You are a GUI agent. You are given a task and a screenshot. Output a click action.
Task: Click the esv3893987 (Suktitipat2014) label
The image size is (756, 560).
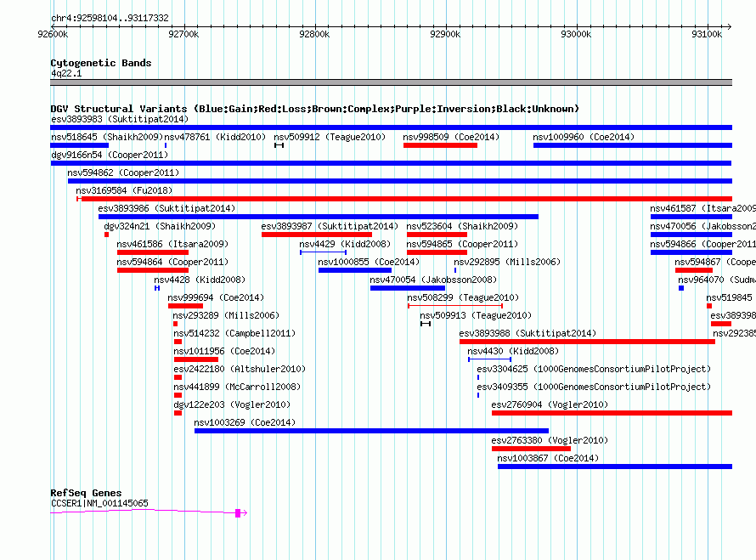[330, 226]
